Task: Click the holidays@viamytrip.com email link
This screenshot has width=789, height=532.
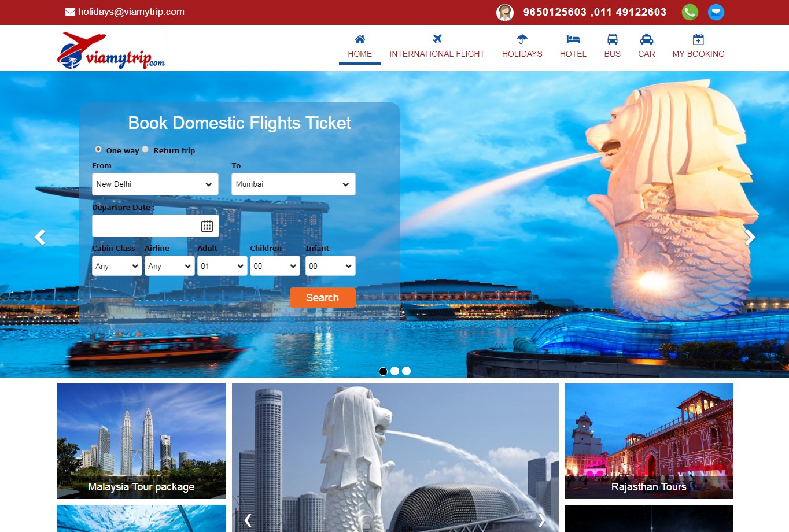Action: tap(131, 12)
